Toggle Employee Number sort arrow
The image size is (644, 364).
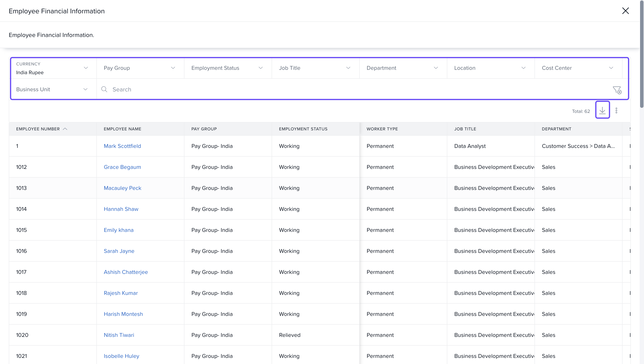pyautogui.click(x=65, y=129)
